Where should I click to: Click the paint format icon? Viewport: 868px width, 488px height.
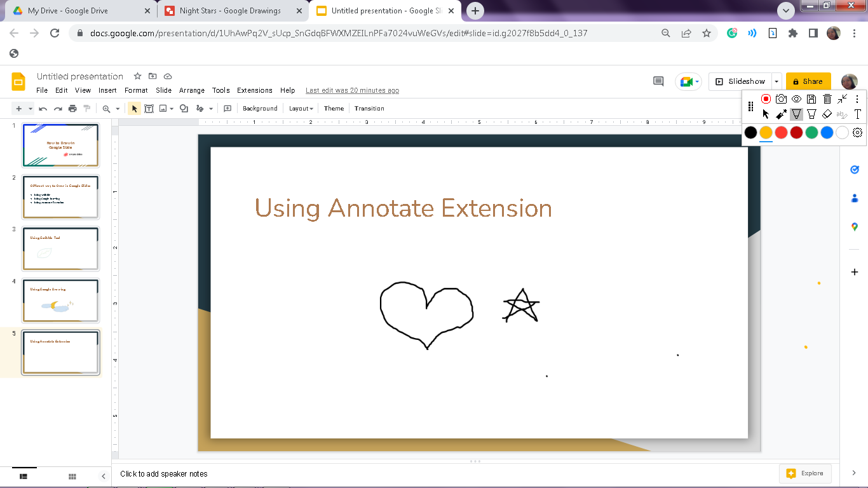pyautogui.click(x=87, y=109)
